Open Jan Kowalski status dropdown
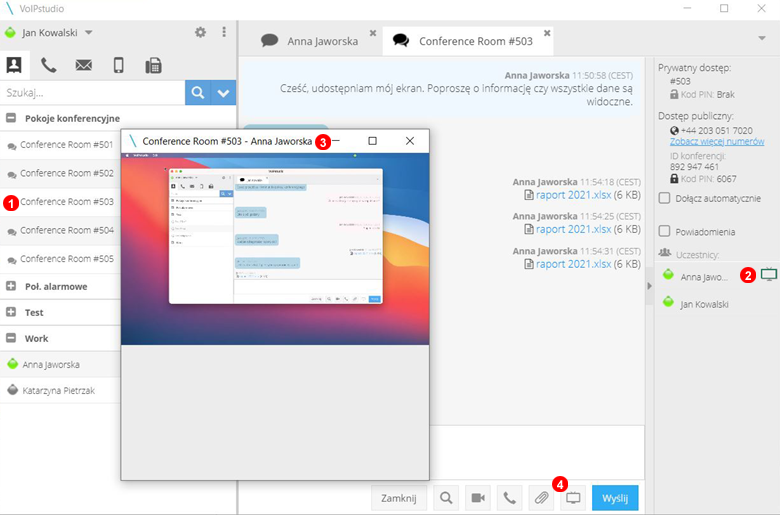 (89, 32)
